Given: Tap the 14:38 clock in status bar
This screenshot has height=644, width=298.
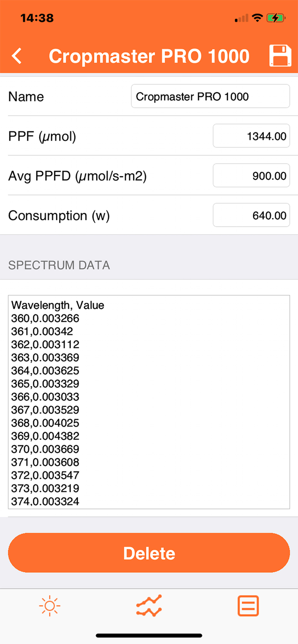Looking at the screenshot, I should (37, 18).
